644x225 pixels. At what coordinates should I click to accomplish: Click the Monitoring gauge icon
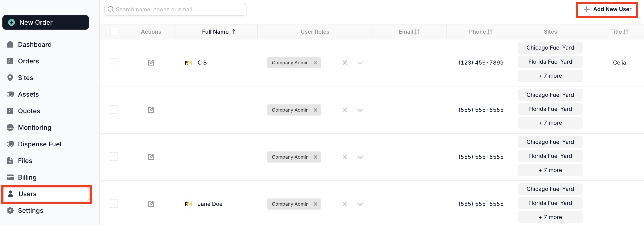[x=10, y=127]
